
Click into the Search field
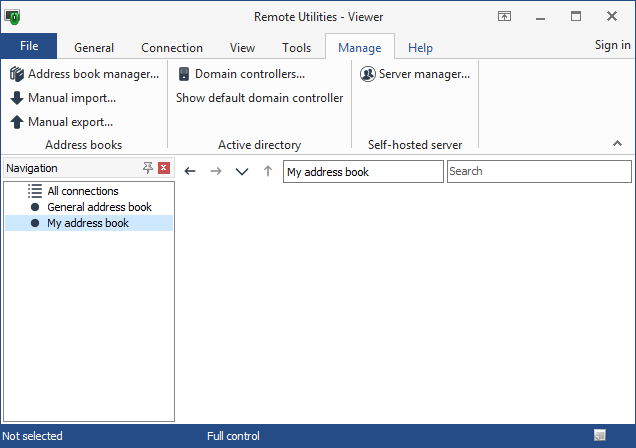[539, 172]
